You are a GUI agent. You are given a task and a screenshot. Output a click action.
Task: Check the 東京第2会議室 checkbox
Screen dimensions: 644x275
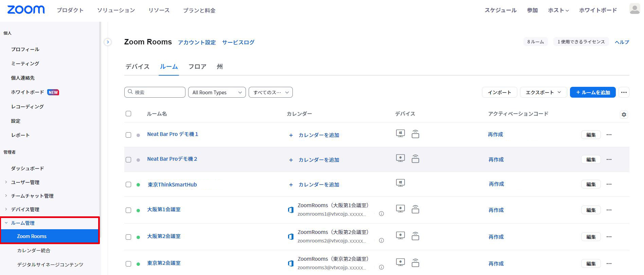[x=128, y=264]
